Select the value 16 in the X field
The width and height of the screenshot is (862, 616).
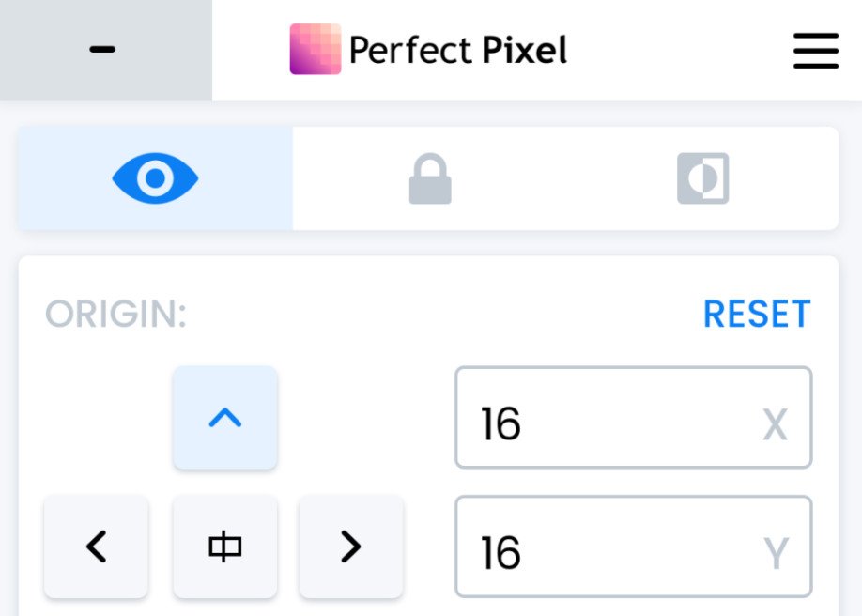(x=500, y=424)
